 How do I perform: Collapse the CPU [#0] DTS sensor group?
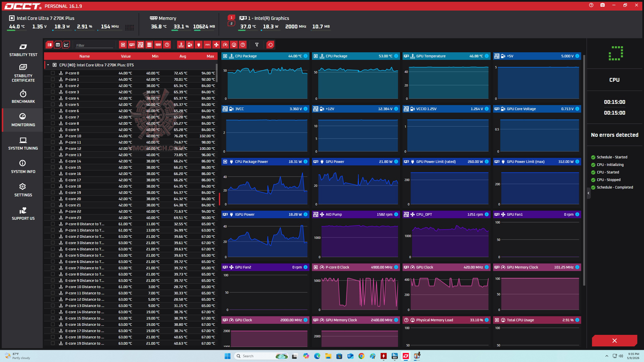coord(48,65)
